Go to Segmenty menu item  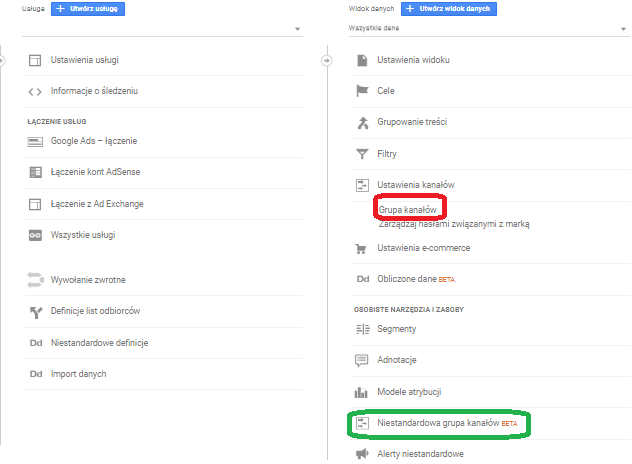point(397,329)
